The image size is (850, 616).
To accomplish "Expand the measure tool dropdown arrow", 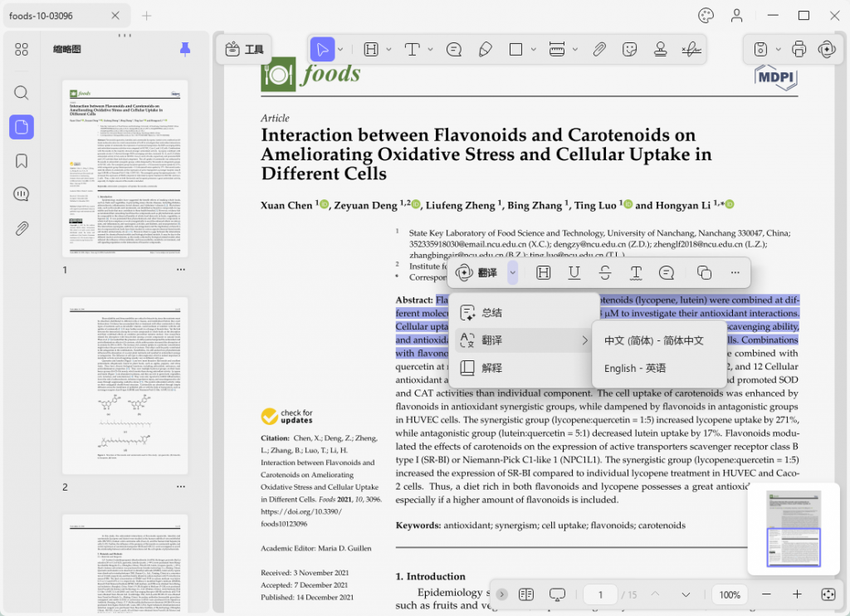I will pos(575,49).
